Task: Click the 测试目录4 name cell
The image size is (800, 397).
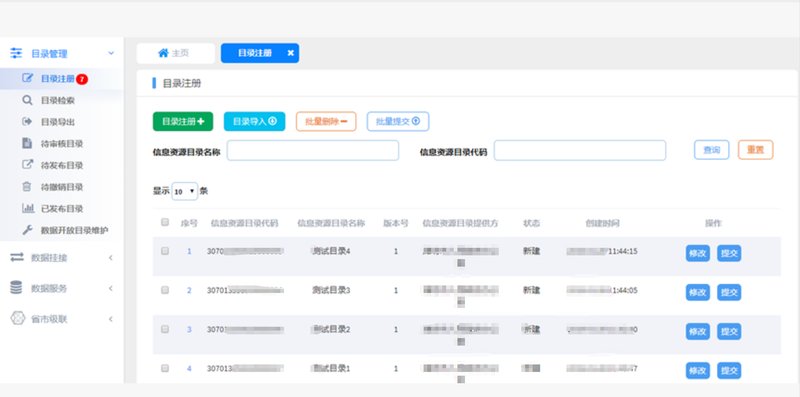Action: coord(331,251)
